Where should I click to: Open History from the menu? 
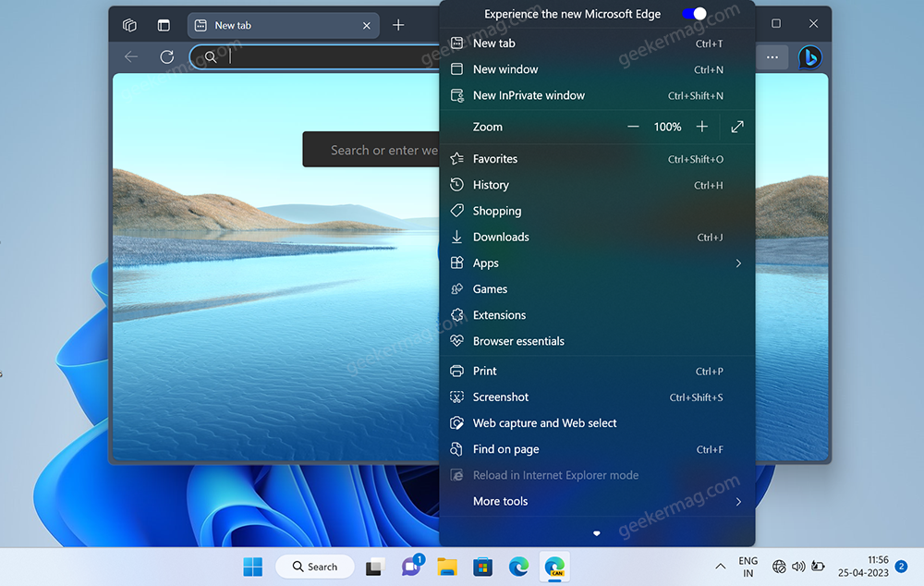[597, 185]
